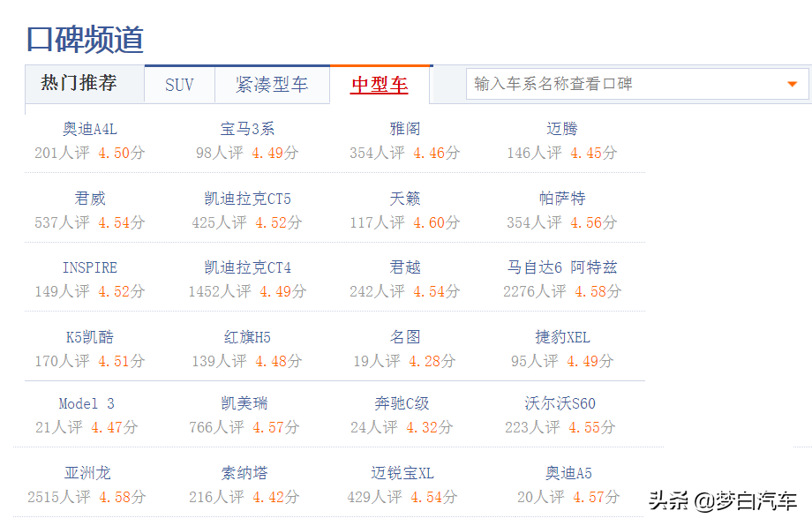812x526 pixels.
Task: Click the 216人评 4.42分 rating text
Action: tap(244, 497)
